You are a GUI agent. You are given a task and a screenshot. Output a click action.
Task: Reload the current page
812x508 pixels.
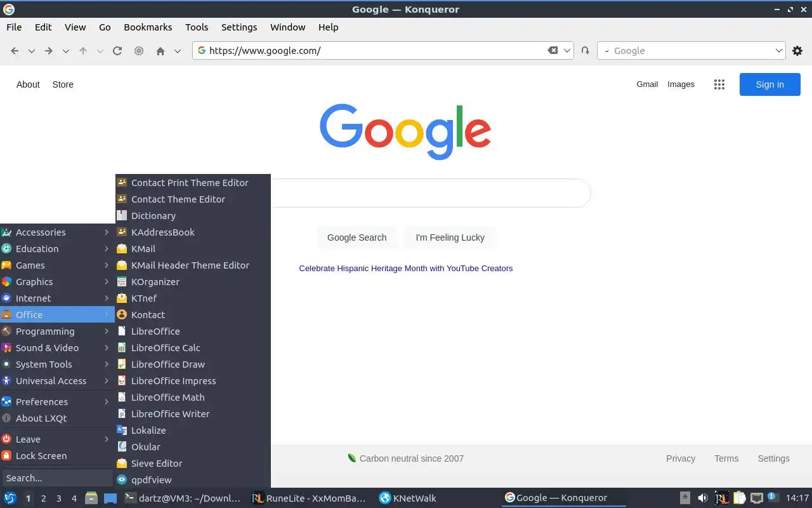117,51
